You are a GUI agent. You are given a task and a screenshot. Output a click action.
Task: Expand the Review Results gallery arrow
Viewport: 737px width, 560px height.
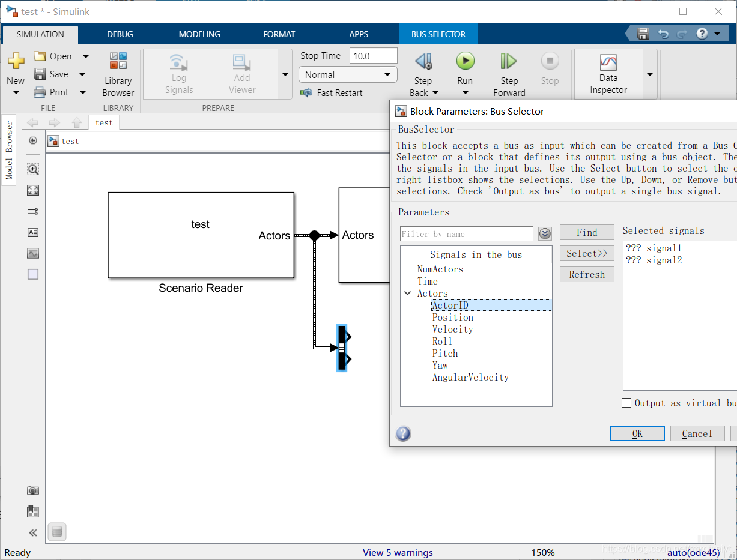click(x=649, y=74)
